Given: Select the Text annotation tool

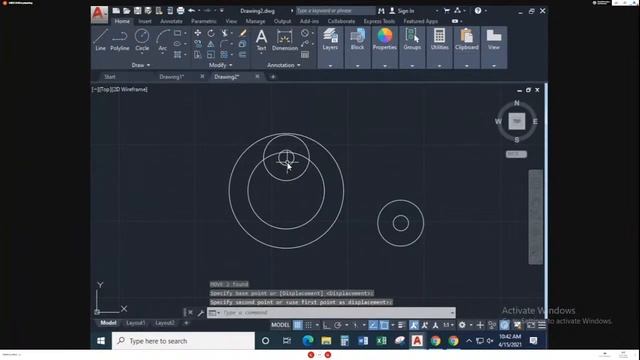Looking at the screenshot, I should click(x=261, y=40).
